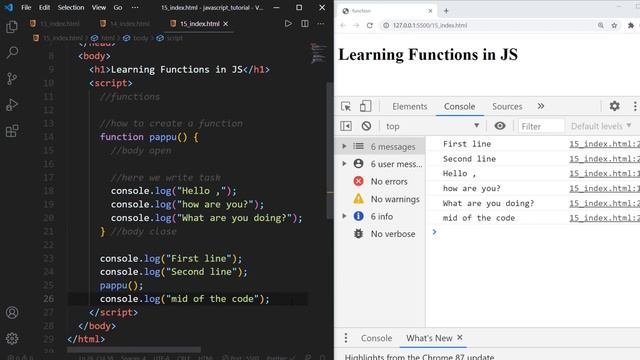This screenshot has height=360, width=640.
Task: Go forward in the Chrome browser
Action: [x=356, y=25]
